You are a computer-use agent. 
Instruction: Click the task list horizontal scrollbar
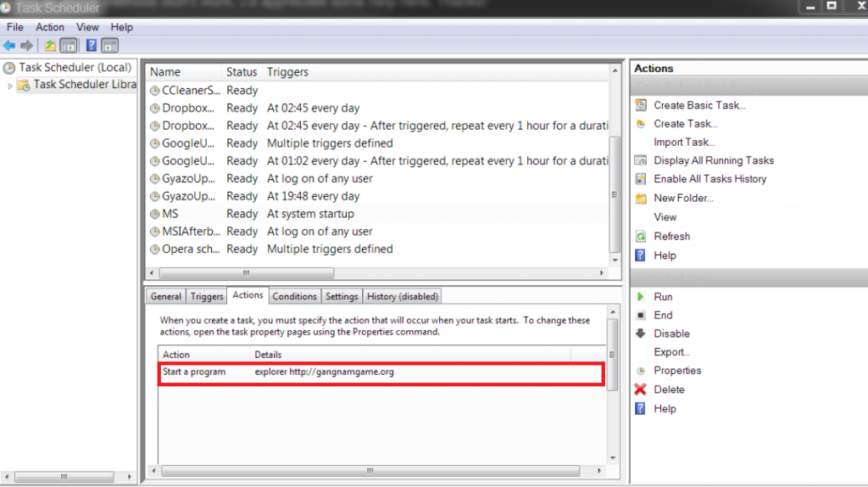coord(246,273)
